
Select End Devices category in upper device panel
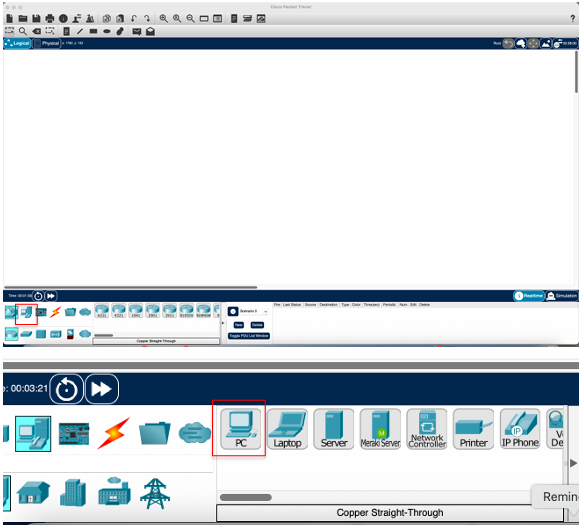point(26,312)
